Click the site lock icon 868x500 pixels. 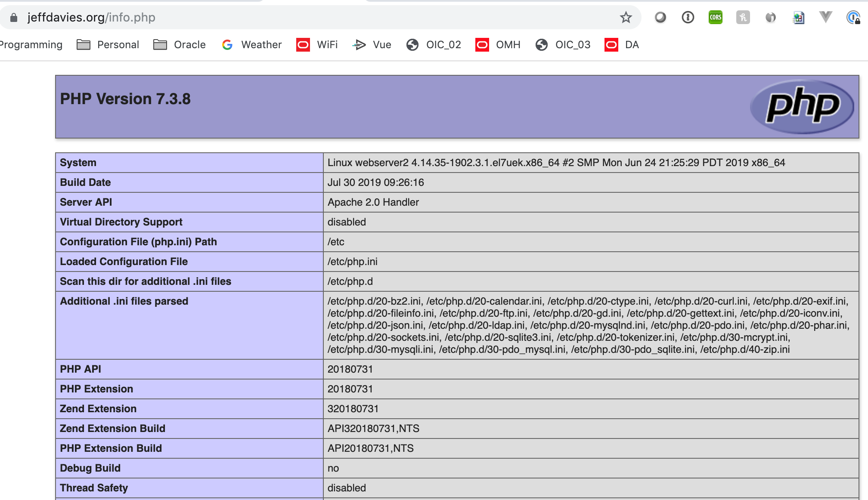14,18
